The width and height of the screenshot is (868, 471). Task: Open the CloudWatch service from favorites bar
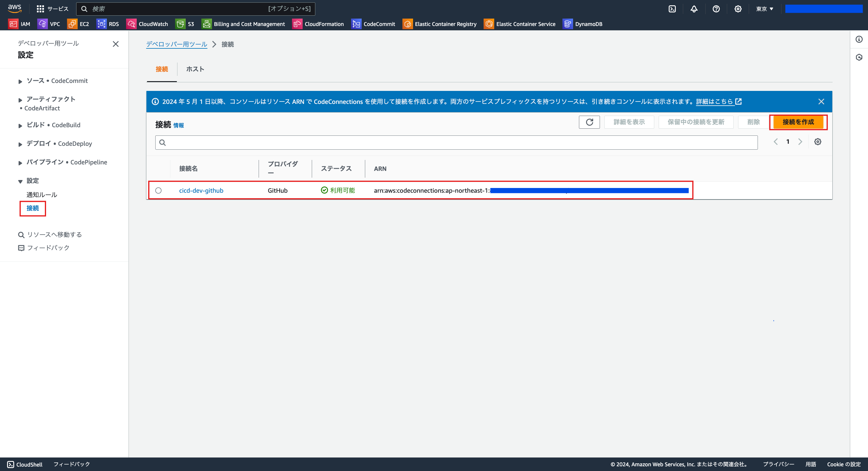pos(147,24)
